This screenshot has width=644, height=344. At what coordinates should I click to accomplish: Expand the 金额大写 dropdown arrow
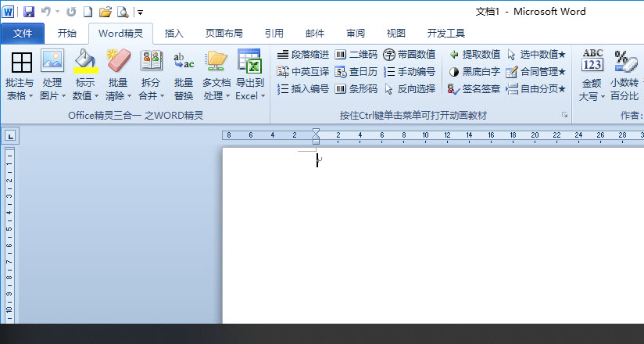tap(603, 97)
